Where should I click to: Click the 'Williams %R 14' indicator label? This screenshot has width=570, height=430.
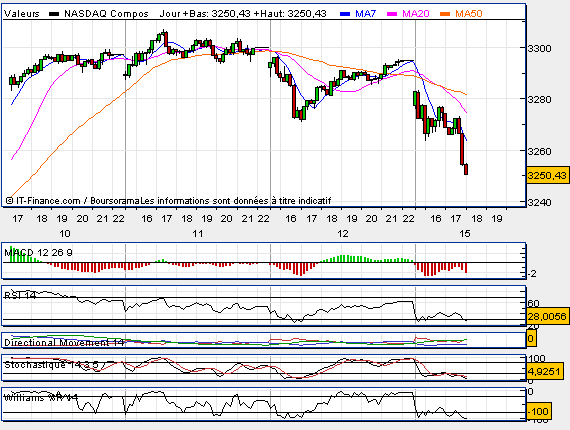point(41,398)
